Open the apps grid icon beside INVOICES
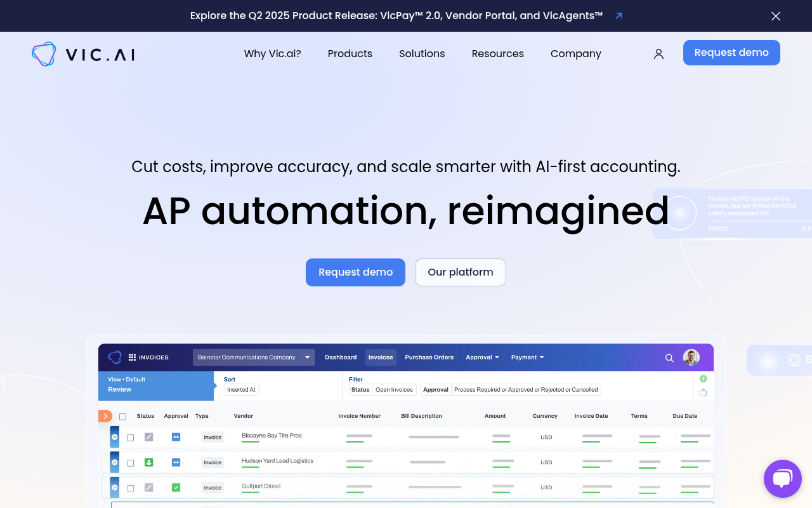812x508 pixels. pyautogui.click(x=133, y=357)
